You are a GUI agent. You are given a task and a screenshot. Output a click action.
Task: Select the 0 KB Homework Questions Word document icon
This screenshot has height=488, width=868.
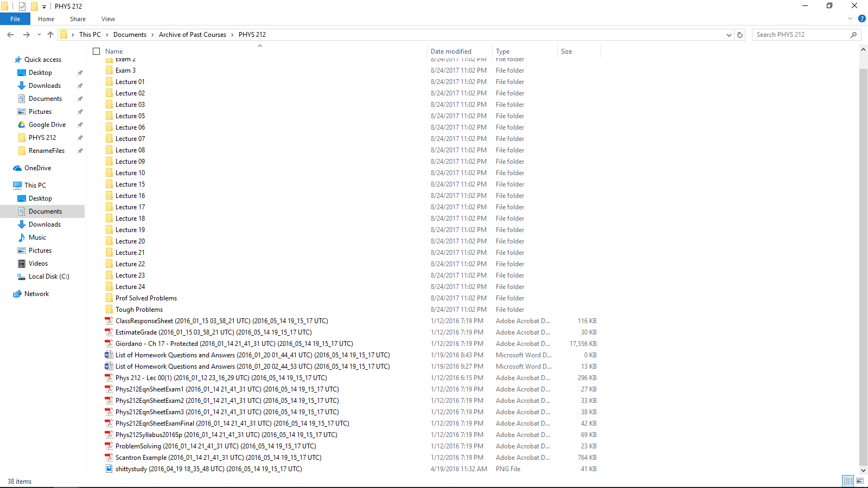(x=109, y=355)
